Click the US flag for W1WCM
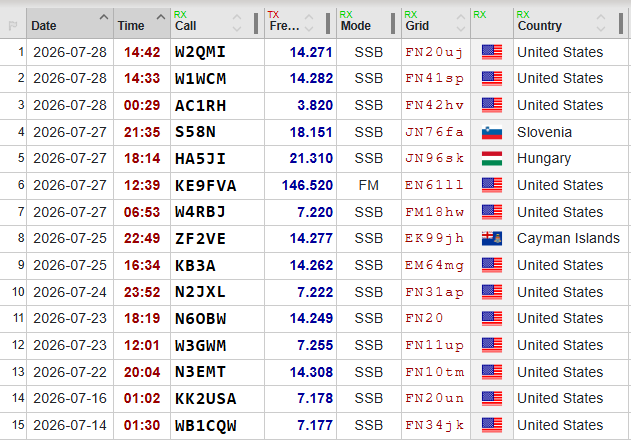Viewport: 631px width, 442px height. pyautogui.click(x=492, y=78)
